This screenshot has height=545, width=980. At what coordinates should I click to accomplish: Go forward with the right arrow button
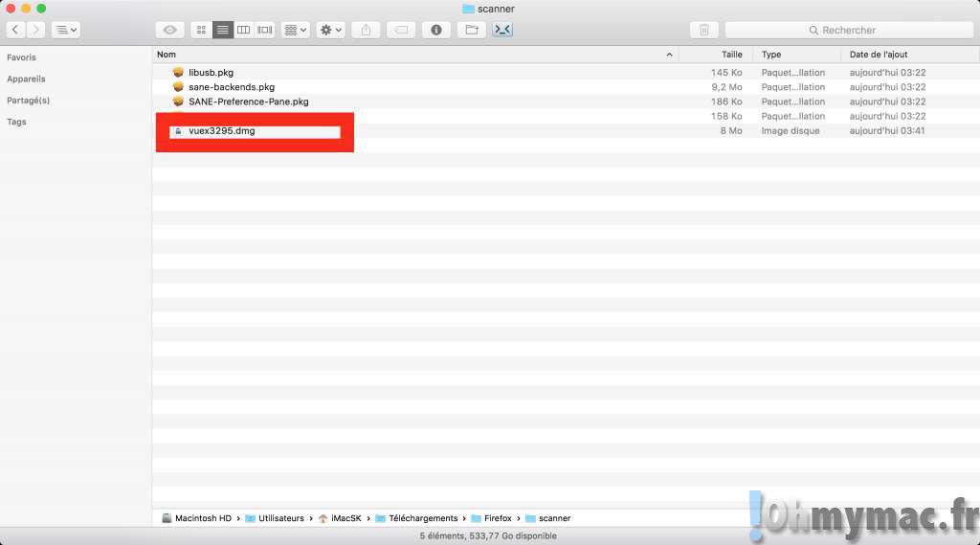click(x=35, y=30)
